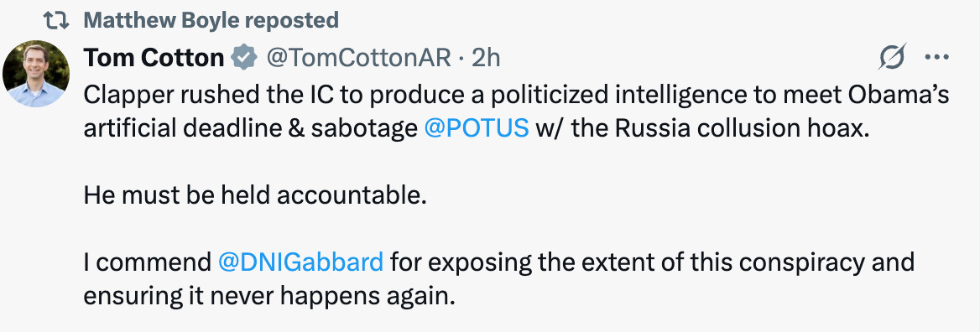
Task: Click the word 'reposted' in the header
Action: tap(292, 21)
